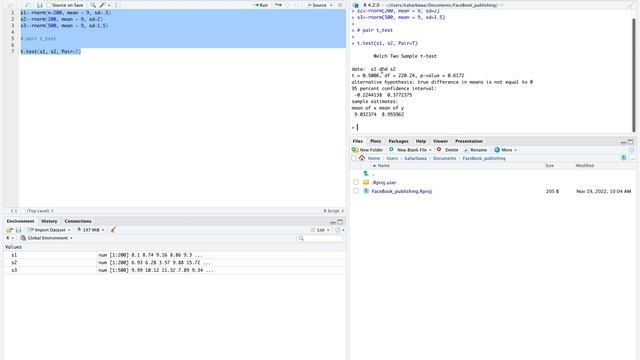640x360 pixels.
Task: Navigate to Users in the breadcrumb
Action: coord(392,158)
